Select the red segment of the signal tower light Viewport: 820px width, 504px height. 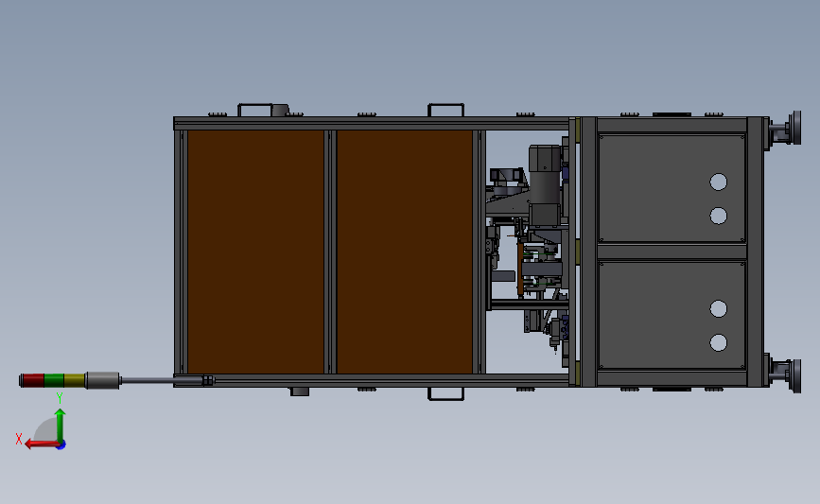click(x=32, y=380)
